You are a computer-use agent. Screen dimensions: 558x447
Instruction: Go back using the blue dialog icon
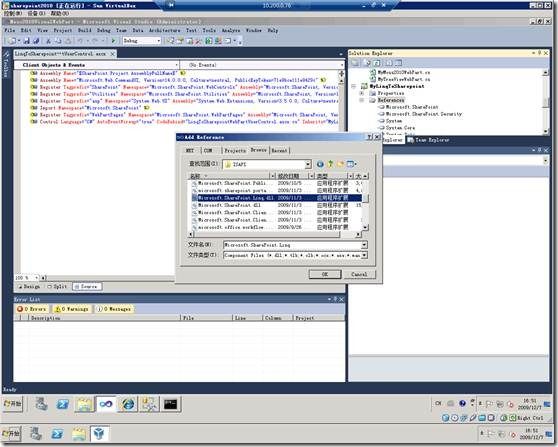click(x=320, y=164)
